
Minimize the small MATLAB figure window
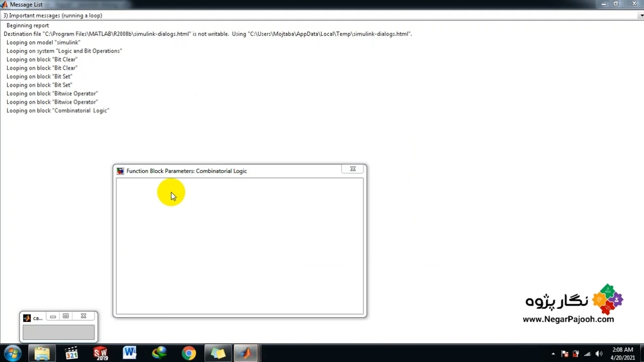point(53,316)
